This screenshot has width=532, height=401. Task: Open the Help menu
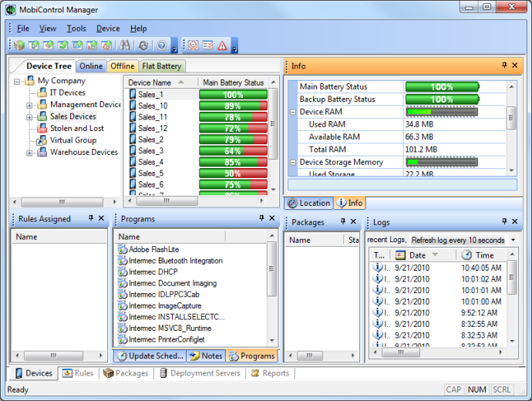[139, 29]
